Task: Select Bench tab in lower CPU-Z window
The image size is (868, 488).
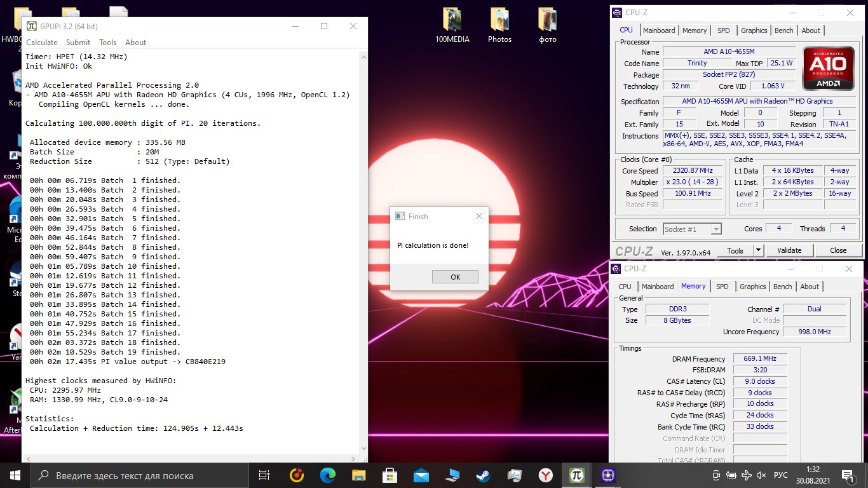Action: [783, 287]
